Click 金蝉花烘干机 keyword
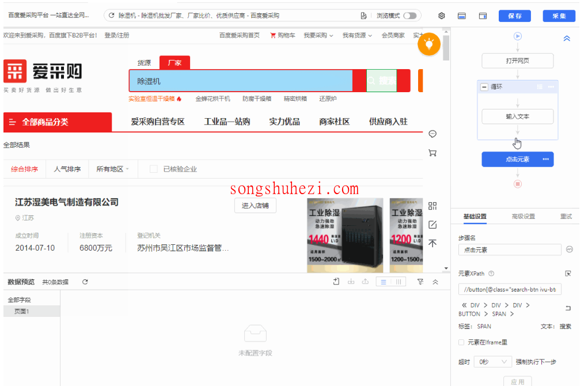The width and height of the screenshot is (588, 386). click(213, 99)
